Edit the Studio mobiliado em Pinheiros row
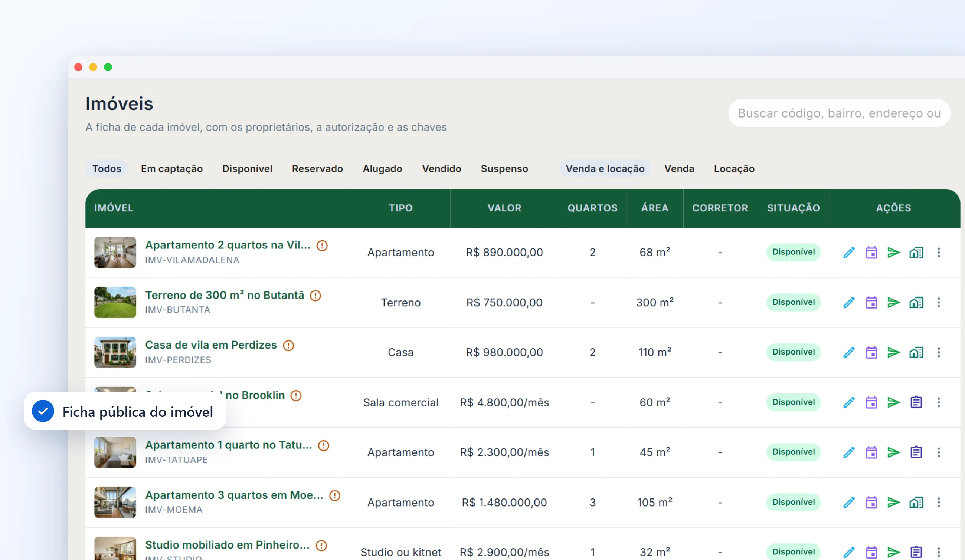 point(848,552)
